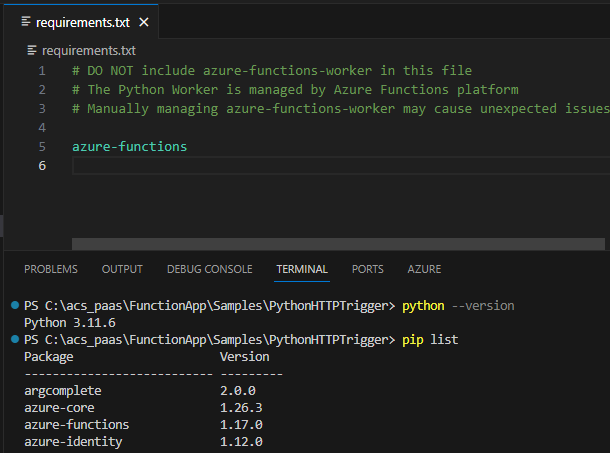Viewport: 610px width, 453px height.
Task: Open the OUTPUT panel tab
Action: coord(122,269)
